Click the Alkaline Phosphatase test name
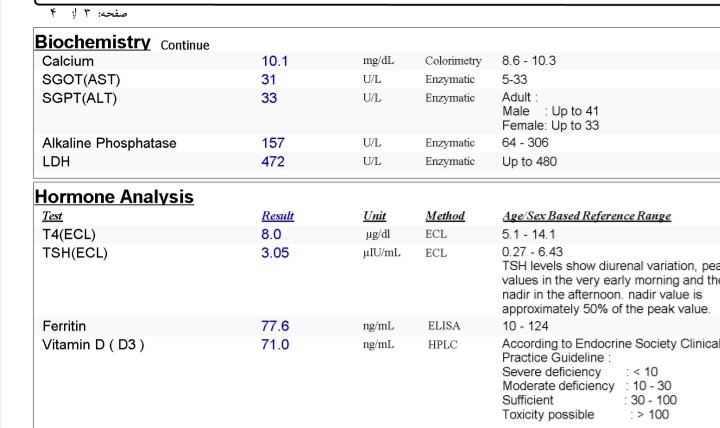The width and height of the screenshot is (720, 428). 109,143
